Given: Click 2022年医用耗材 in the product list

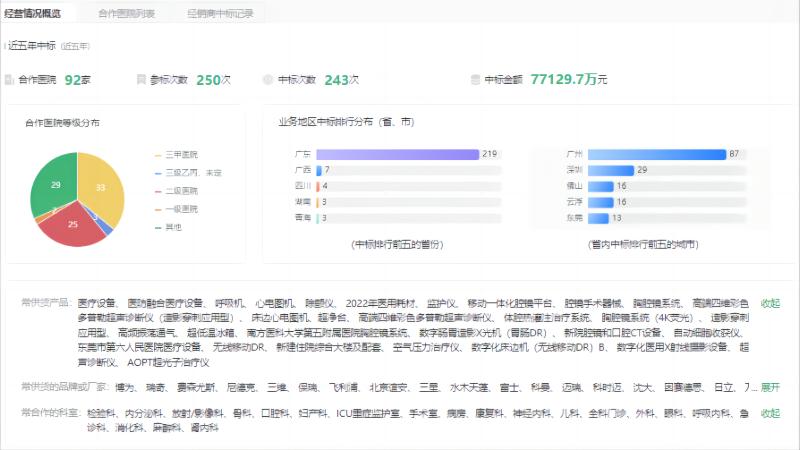Looking at the screenshot, I should [x=380, y=304].
